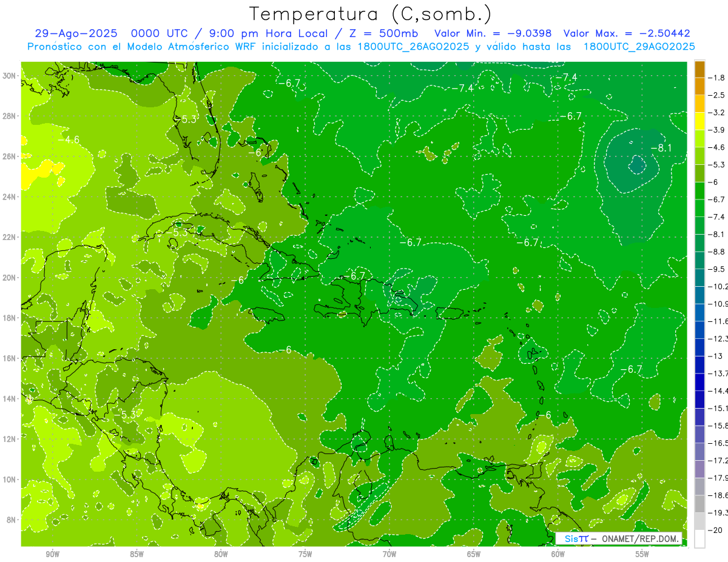Image resolution: width=728 pixels, height=562 pixels.
Task: Click the 28N latitude axis label
Action: tap(10, 116)
